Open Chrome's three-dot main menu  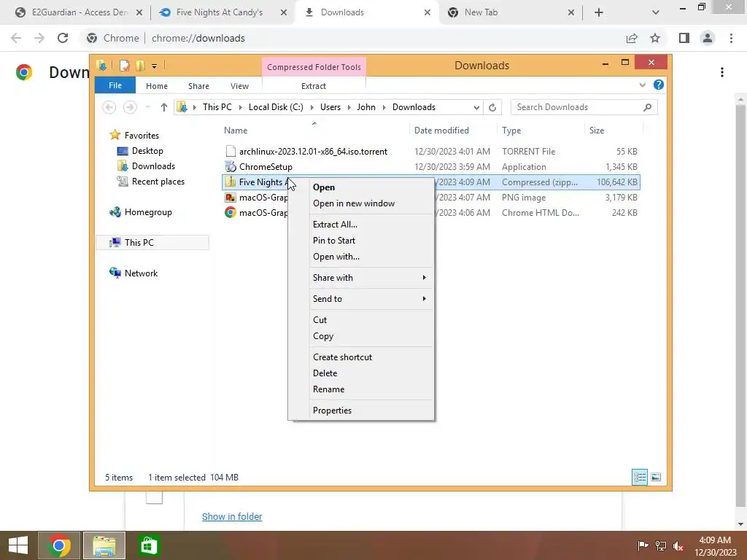(731, 38)
